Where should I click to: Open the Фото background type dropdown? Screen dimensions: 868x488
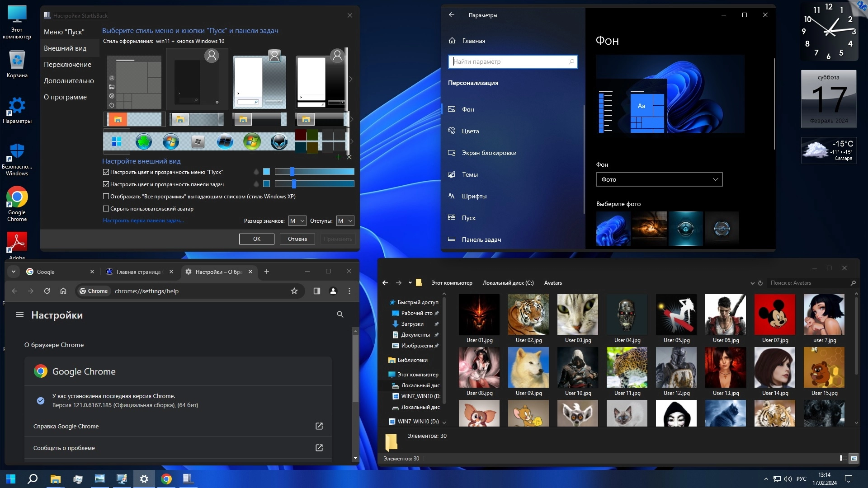(x=659, y=179)
